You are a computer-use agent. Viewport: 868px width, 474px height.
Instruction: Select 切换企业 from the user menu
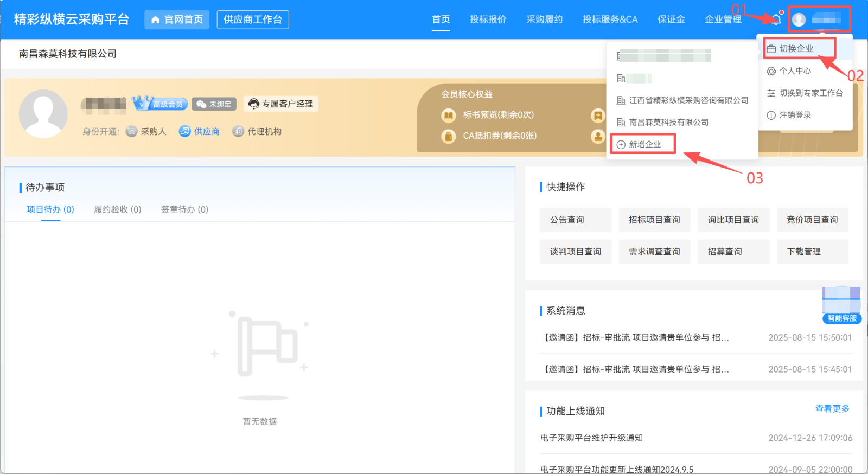pos(796,49)
